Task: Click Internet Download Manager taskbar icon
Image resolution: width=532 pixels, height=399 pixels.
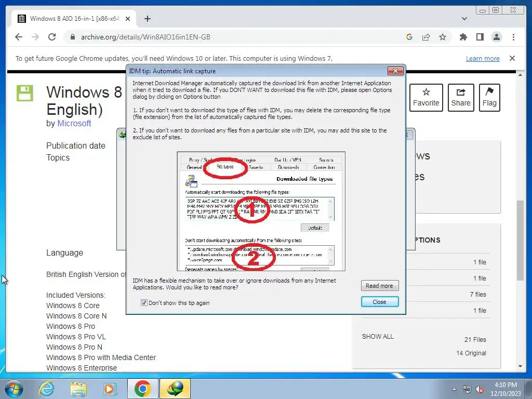Action: point(175,389)
